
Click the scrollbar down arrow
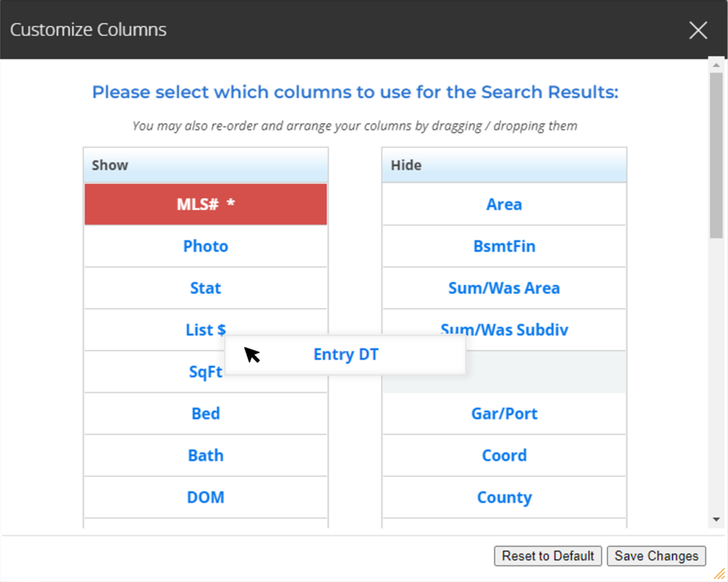tap(717, 520)
